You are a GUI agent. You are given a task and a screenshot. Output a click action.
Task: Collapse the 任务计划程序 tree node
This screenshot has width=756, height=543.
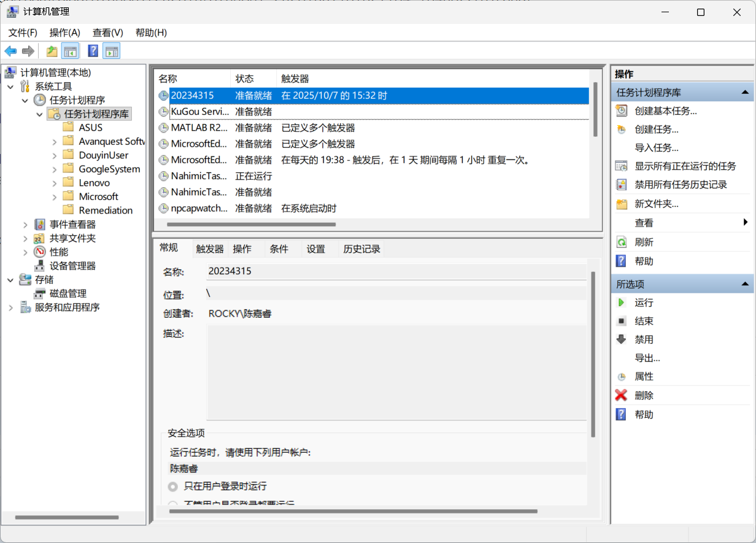tap(25, 100)
